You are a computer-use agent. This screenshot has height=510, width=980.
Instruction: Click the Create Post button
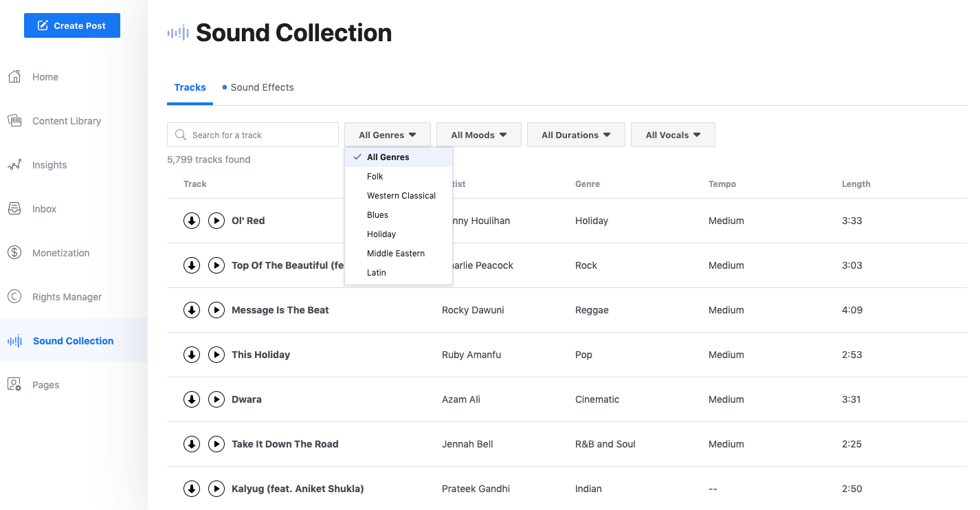[71, 25]
